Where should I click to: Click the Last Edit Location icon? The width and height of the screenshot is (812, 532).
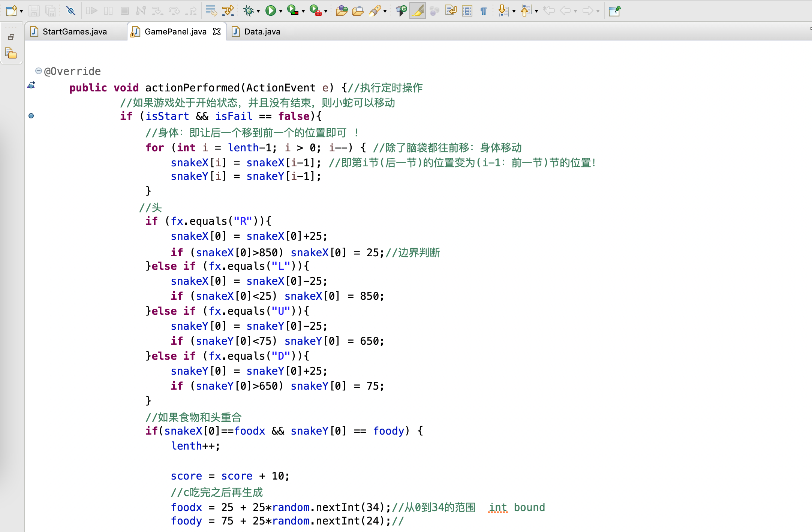(549, 11)
